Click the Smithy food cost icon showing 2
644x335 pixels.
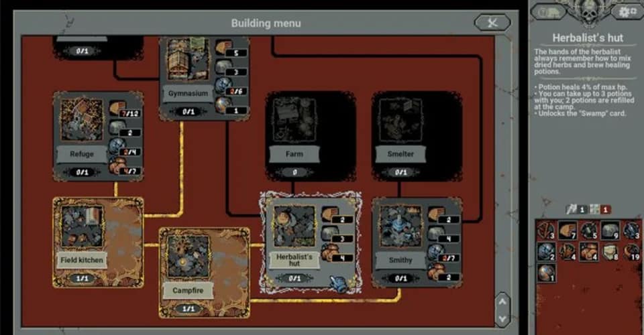(x=436, y=272)
